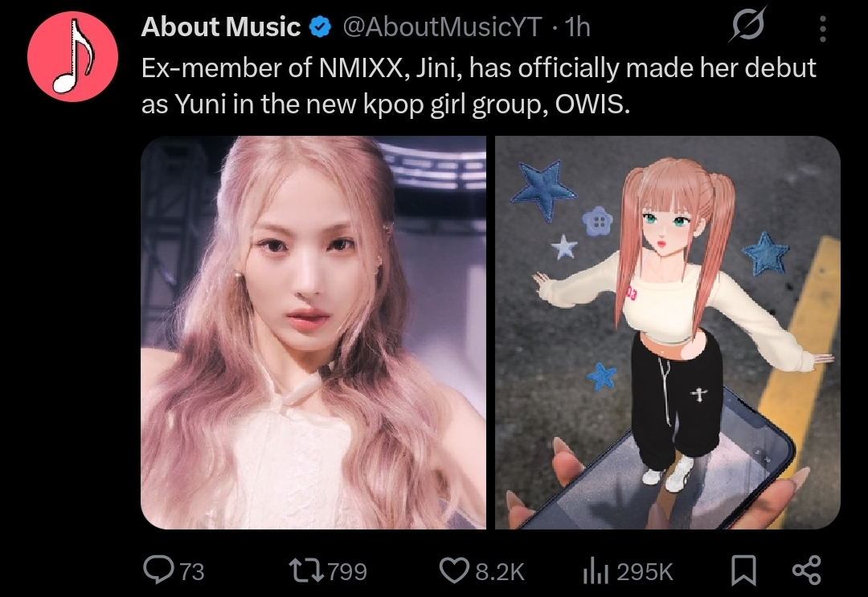This screenshot has height=597, width=868.
Task: Click the reply speech bubble icon
Action: click(x=158, y=570)
